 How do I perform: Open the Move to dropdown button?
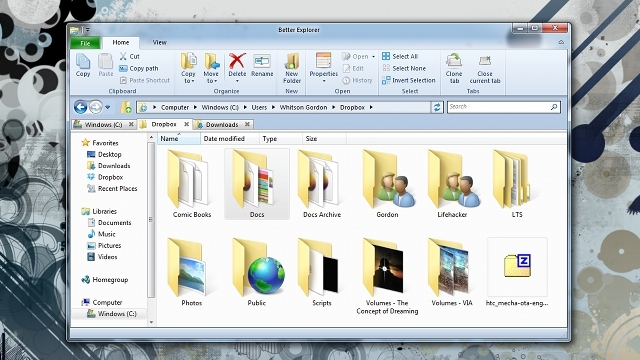pos(211,68)
